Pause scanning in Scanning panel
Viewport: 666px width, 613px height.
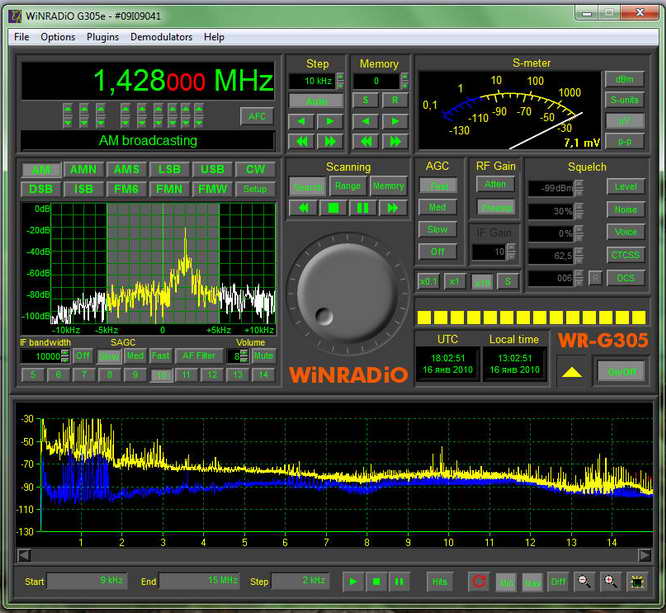click(x=363, y=208)
